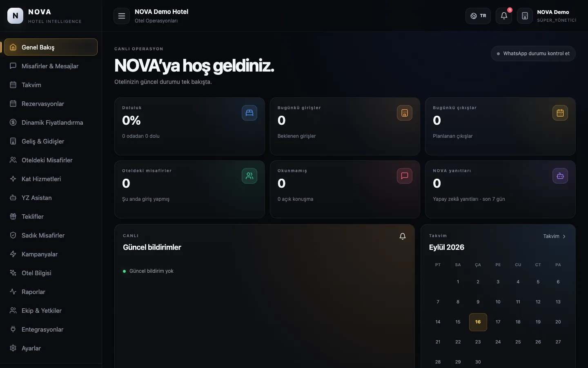Click the chat bubble icon on Okunmamış card
Screen dimensions: 588x368
pos(405,176)
